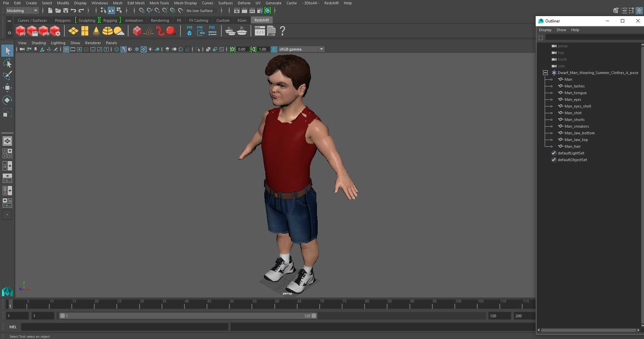Select Man_shirt in Outliner
The width and height of the screenshot is (644, 339).
[573, 113]
